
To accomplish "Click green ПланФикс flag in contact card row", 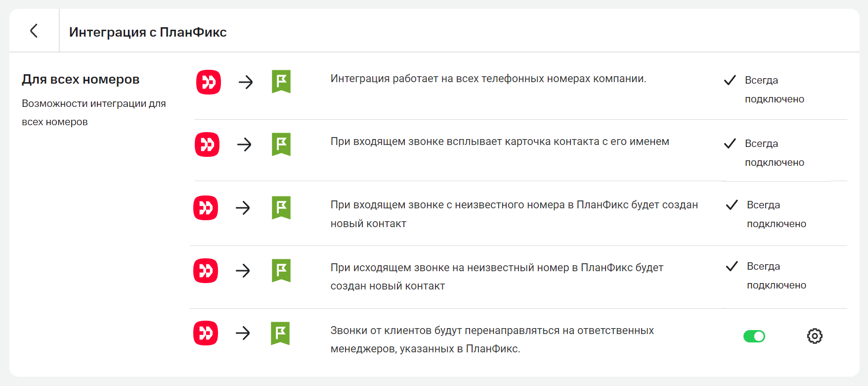I will coord(281,145).
